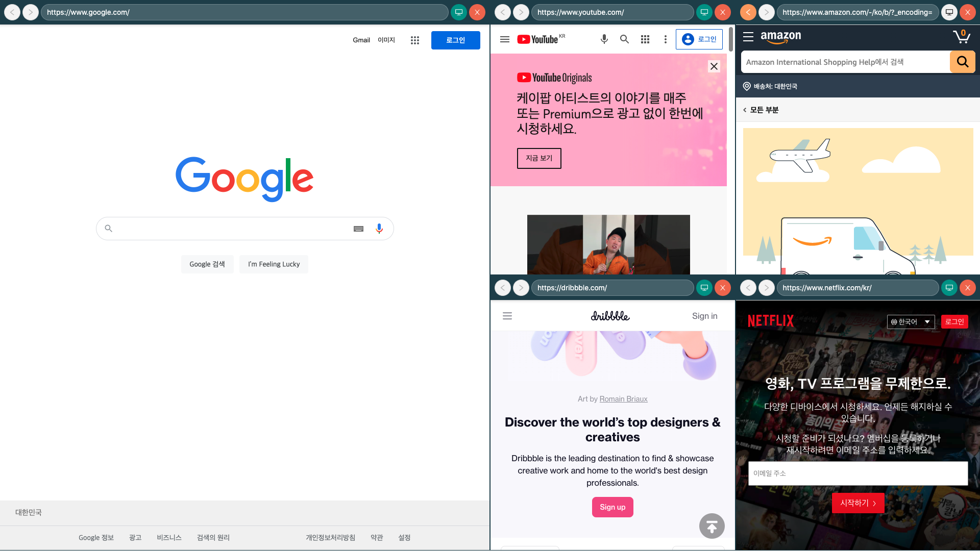
Task: Go forward in the Google pane
Action: 31,12
